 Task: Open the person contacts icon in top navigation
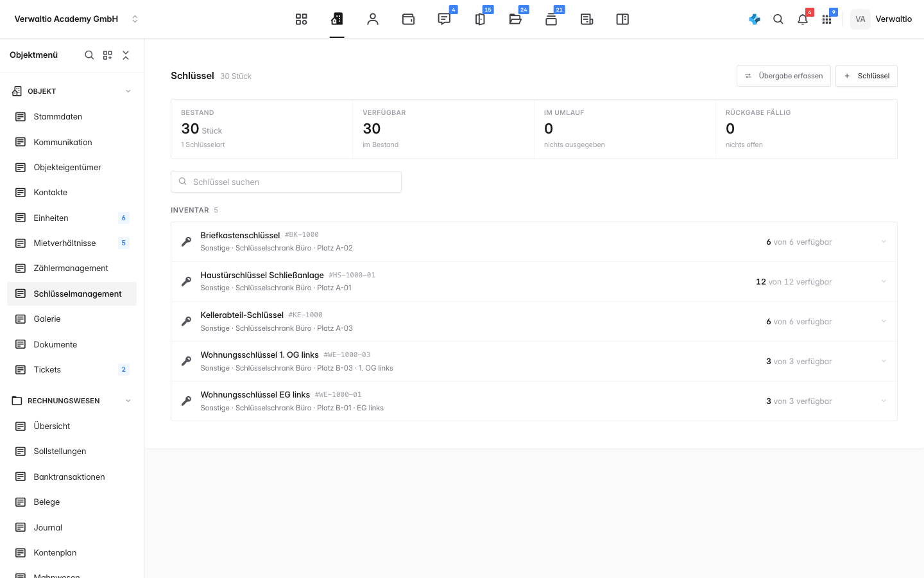click(x=373, y=19)
